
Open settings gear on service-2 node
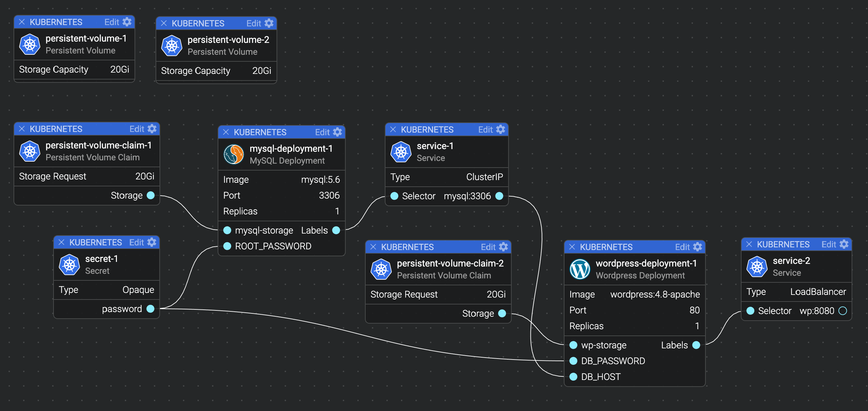coord(844,244)
